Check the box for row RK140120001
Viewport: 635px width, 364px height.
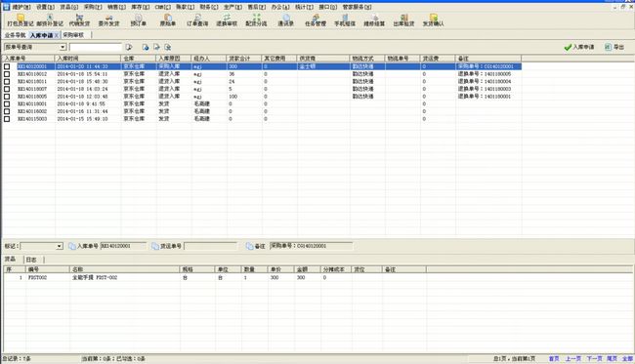click(x=7, y=66)
